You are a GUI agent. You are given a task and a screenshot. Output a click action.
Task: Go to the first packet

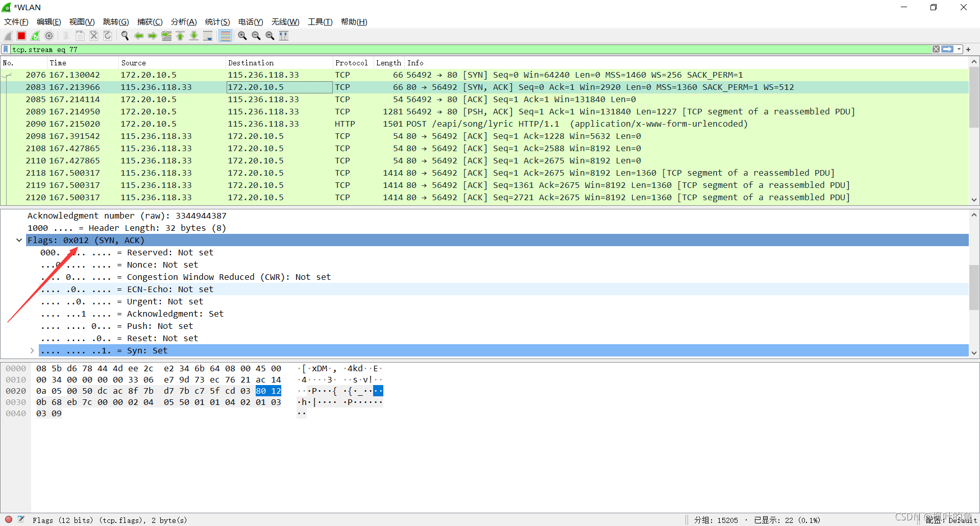pyautogui.click(x=180, y=36)
